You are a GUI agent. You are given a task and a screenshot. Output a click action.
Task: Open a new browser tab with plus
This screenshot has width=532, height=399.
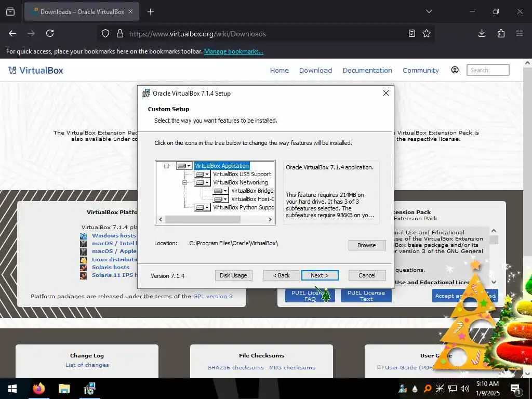[150, 12]
